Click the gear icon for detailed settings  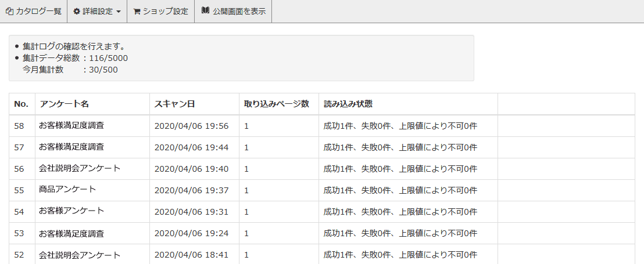77,12
